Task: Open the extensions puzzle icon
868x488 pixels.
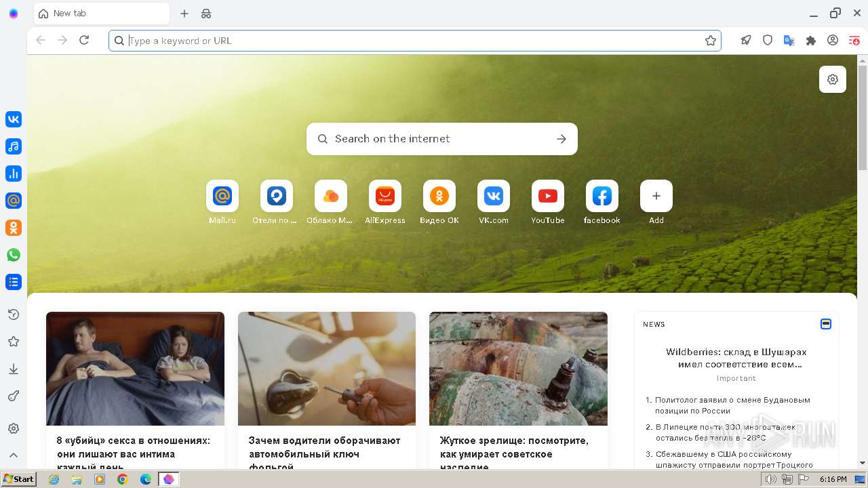Action: [811, 41]
